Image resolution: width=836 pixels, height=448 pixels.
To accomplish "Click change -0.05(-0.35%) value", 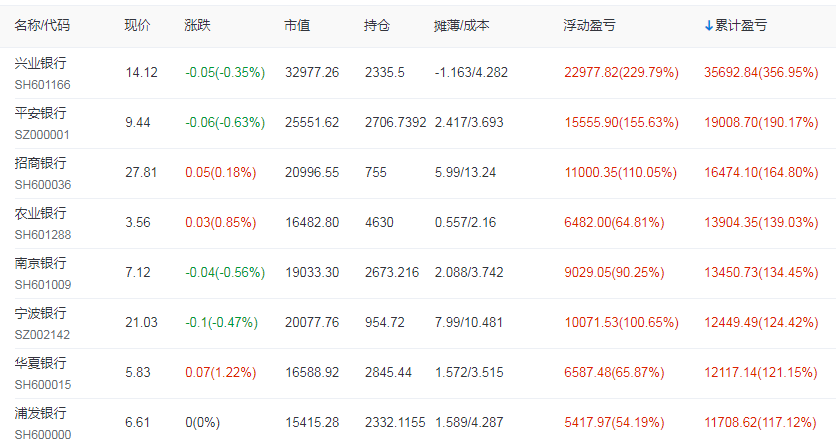I will tap(225, 73).
